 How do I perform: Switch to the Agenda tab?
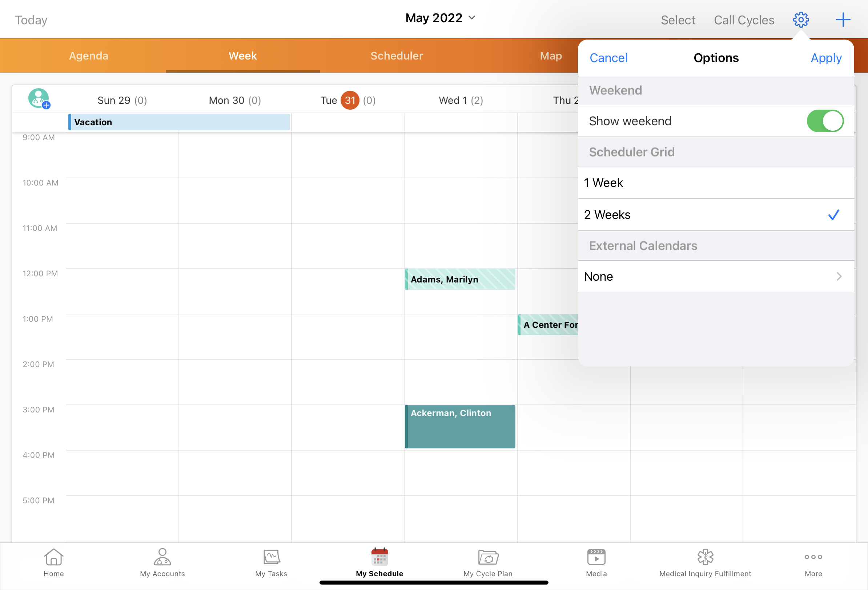89,56
